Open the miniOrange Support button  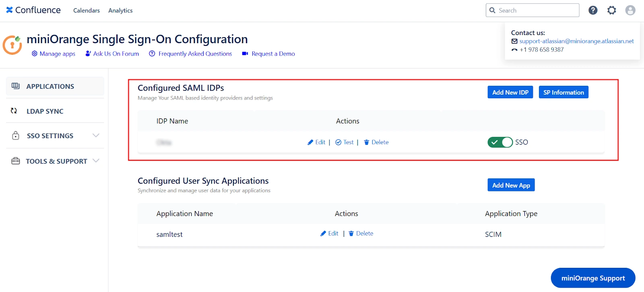593,278
